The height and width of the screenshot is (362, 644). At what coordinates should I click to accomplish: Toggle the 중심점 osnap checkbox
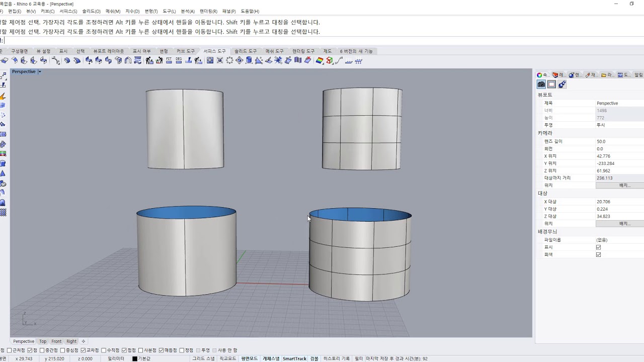tap(63, 350)
